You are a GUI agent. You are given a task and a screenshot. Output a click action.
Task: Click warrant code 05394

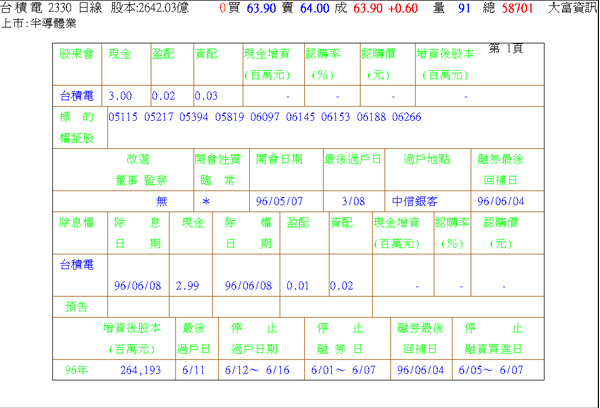(x=194, y=117)
